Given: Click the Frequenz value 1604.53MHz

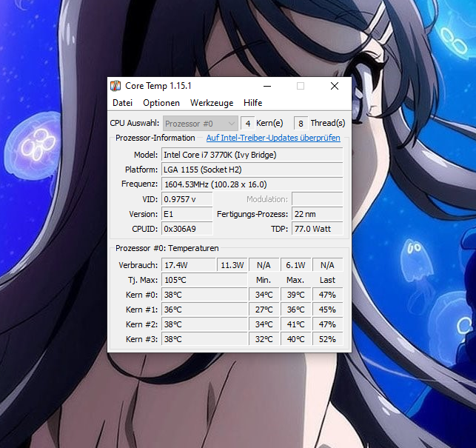Looking at the screenshot, I should pos(252,184).
